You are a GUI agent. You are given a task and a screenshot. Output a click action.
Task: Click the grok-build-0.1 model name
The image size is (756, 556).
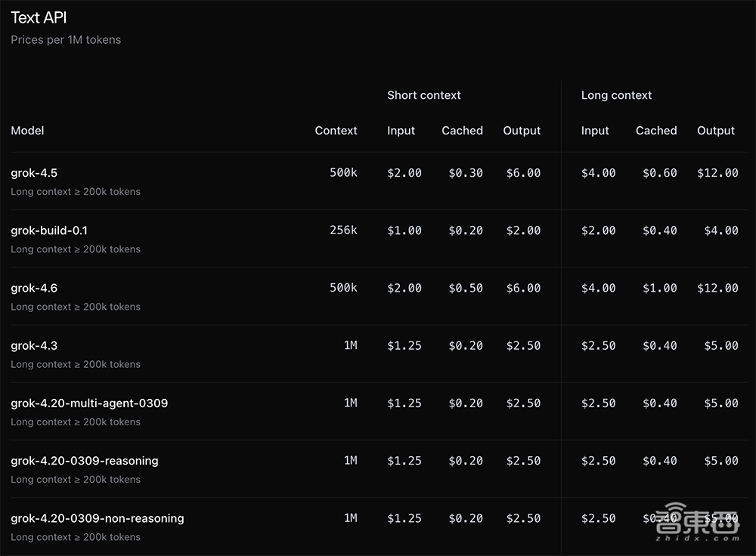pyautogui.click(x=49, y=230)
